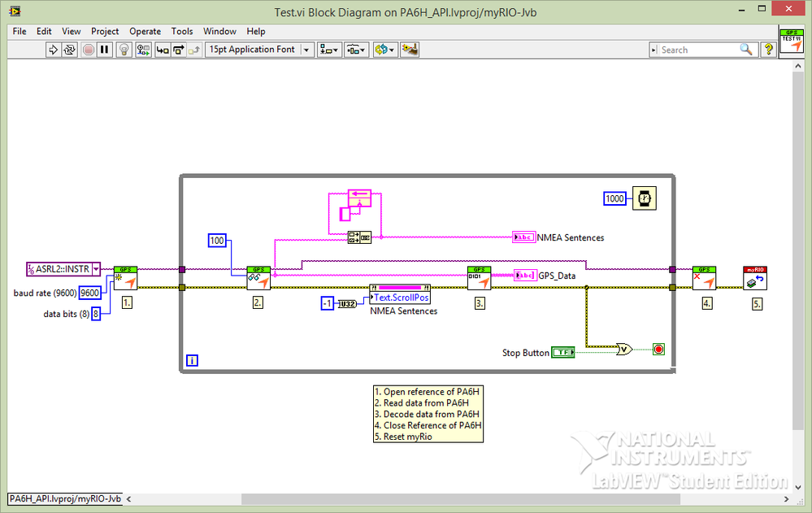Click the Step Over button
812x513 pixels.
click(179, 50)
